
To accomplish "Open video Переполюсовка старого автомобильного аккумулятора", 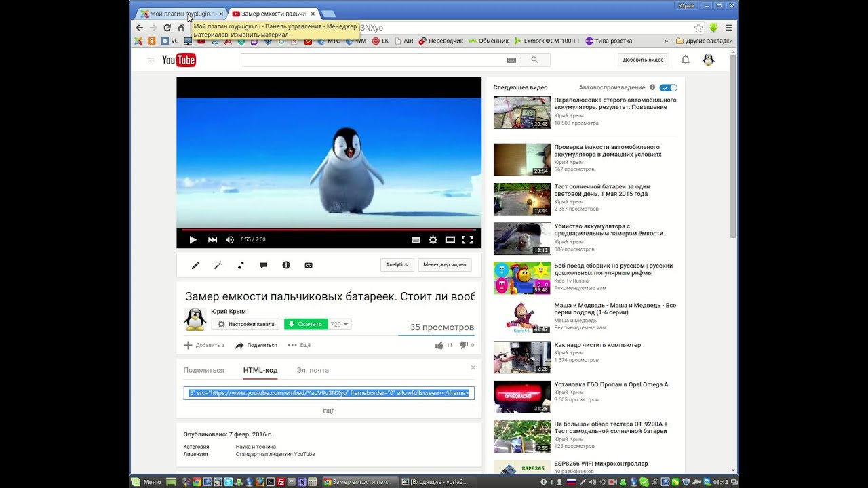I will 615,103.
